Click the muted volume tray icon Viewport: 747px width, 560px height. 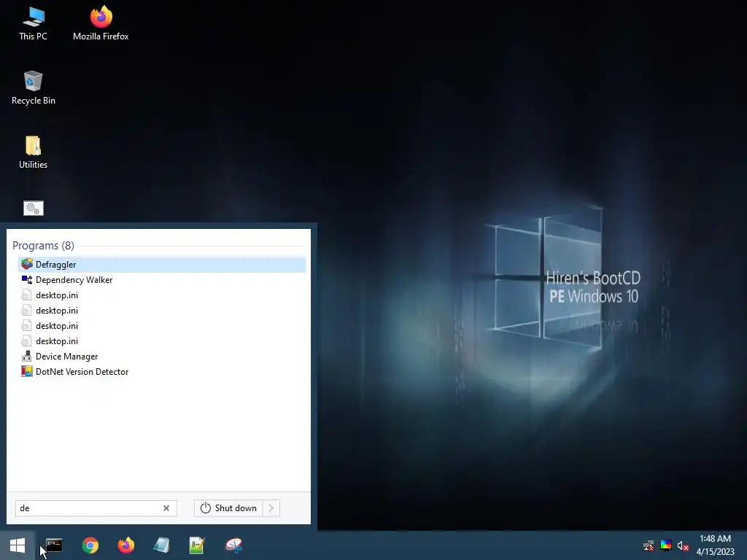click(x=683, y=545)
